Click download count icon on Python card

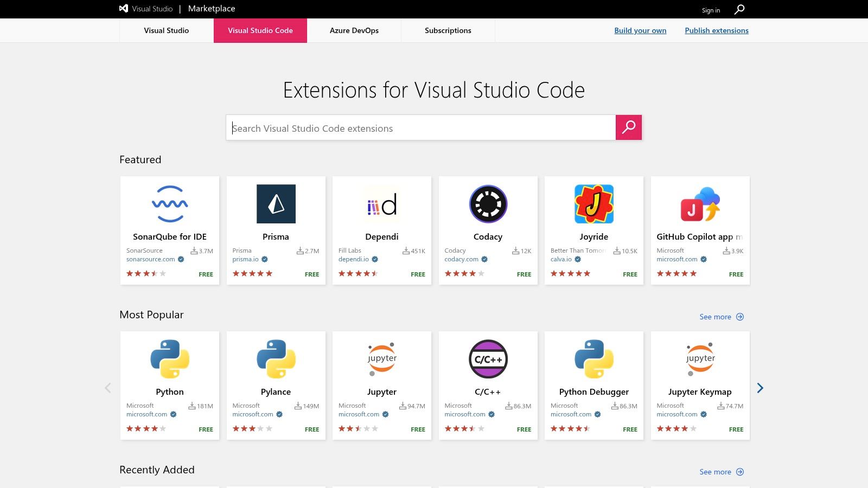(x=192, y=406)
